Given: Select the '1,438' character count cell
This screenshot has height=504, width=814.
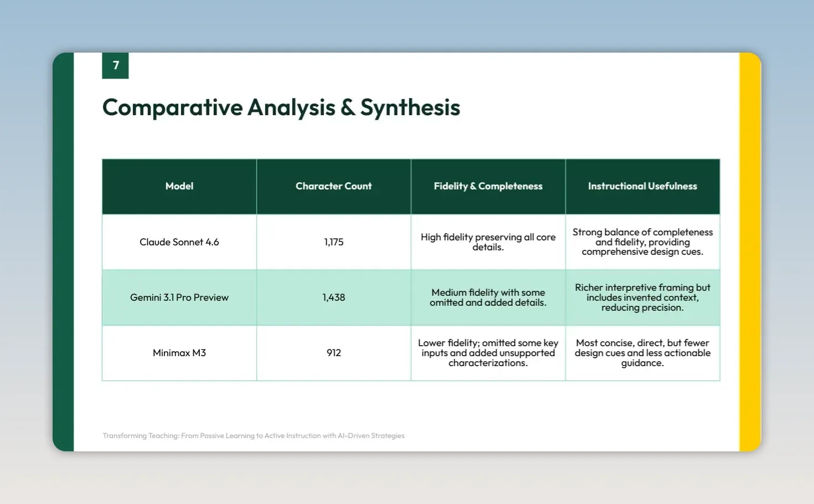Looking at the screenshot, I should coord(334,297).
